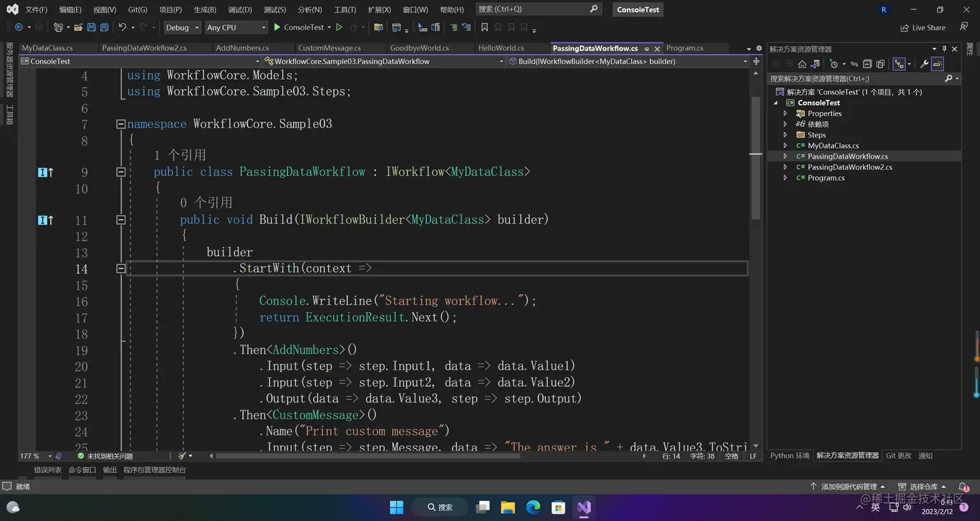Click the 搜索 (Ctrl+Q) search box
Viewport: 980px width, 521px height.
[538, 9]
